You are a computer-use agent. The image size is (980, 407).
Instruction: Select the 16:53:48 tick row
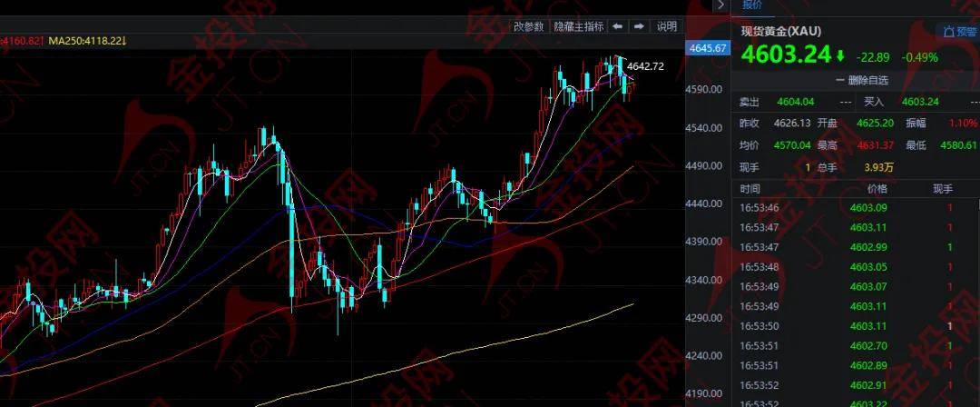(x=856, y=267)
